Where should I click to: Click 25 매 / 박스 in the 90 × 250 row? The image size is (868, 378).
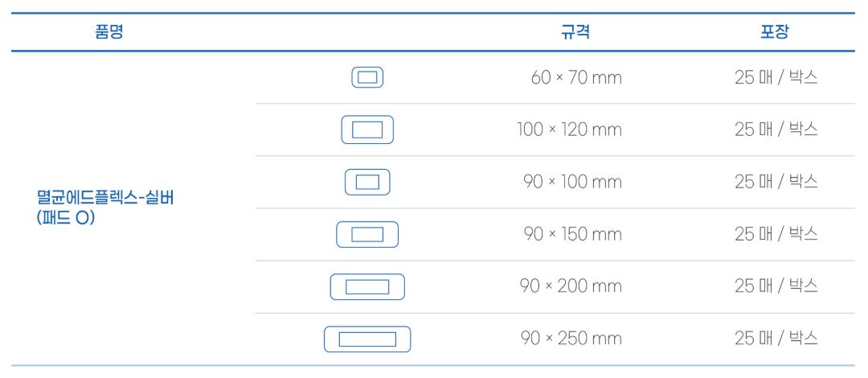(x=776, y=338)
